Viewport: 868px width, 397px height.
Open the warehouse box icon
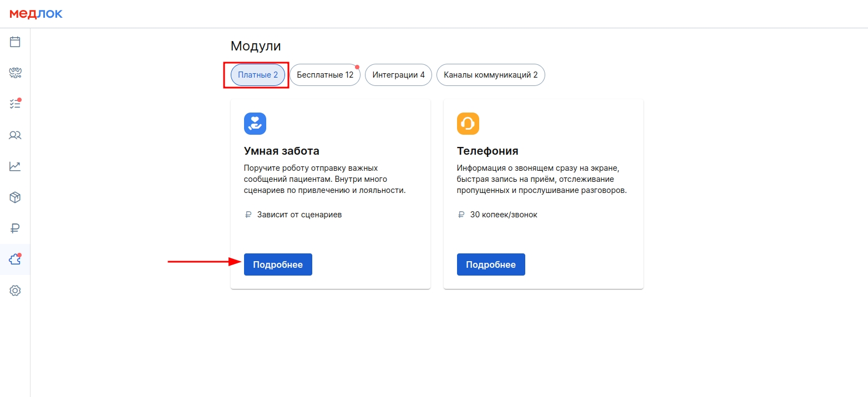(x=15, y=197)
